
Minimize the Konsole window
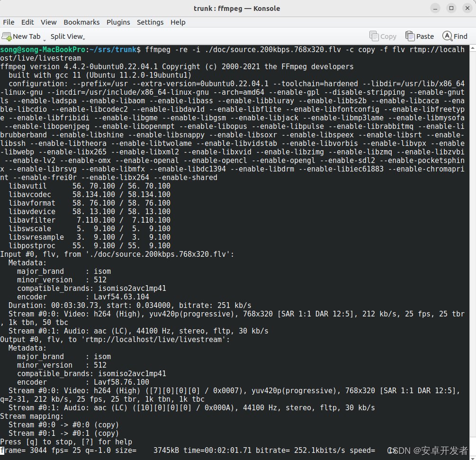pyautogui.click(x=435, y=8)
